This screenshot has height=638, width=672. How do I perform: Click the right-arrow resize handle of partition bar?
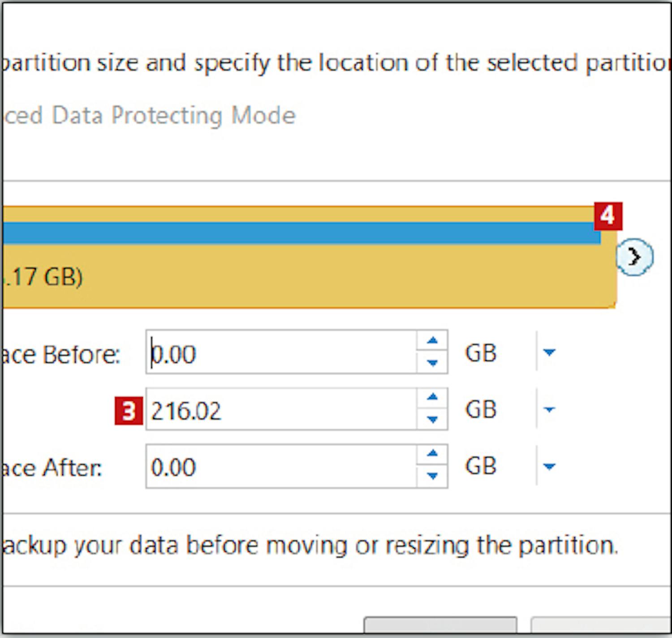[x=634, y=257]
